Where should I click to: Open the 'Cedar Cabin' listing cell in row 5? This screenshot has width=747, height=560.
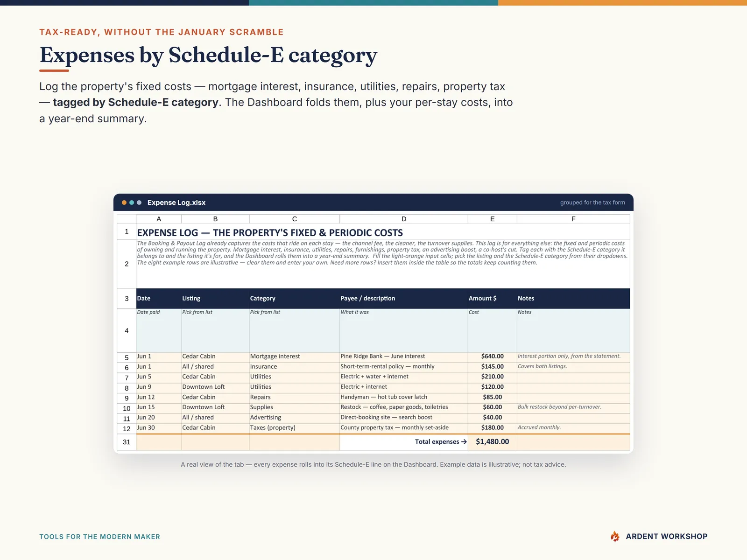pyautogui.click(x=215, y=357)
